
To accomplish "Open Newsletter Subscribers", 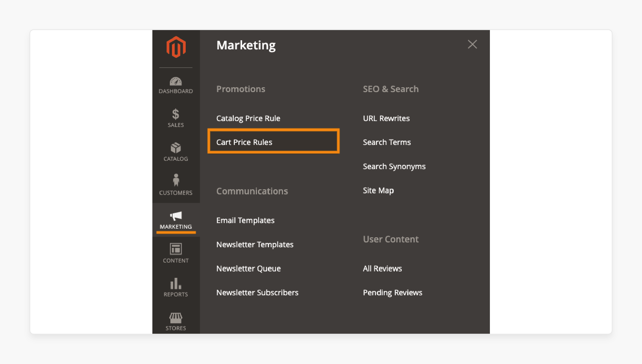I will click(x=257, y=293).
